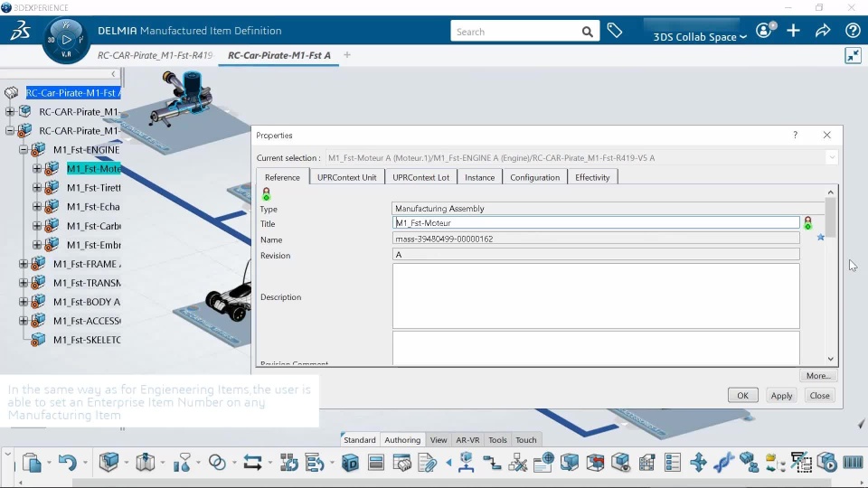Image resolution: width=868 pixels, height=488 pixels.
Task: Open the help question mark icon
Action: pyautogui.click(x=853, y=31)
